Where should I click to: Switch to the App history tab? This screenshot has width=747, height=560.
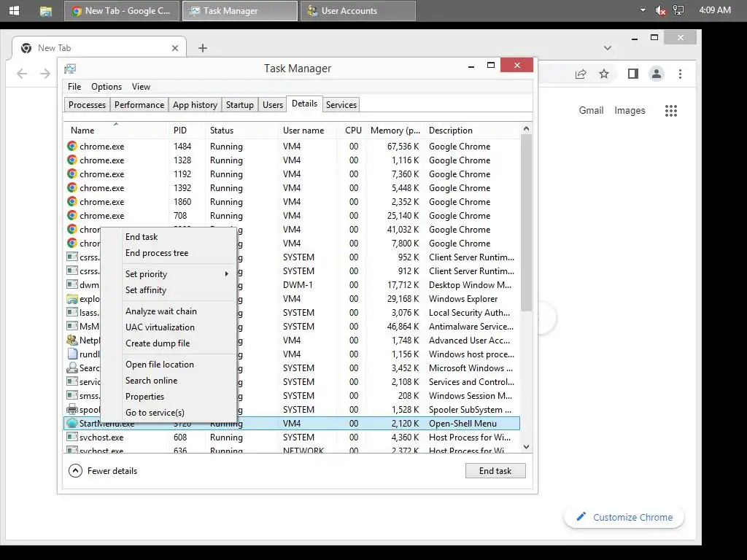[x=195, y=105]
